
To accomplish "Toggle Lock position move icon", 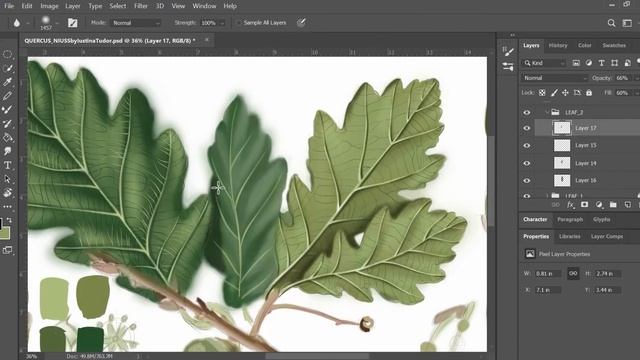I will coord(565,93).
